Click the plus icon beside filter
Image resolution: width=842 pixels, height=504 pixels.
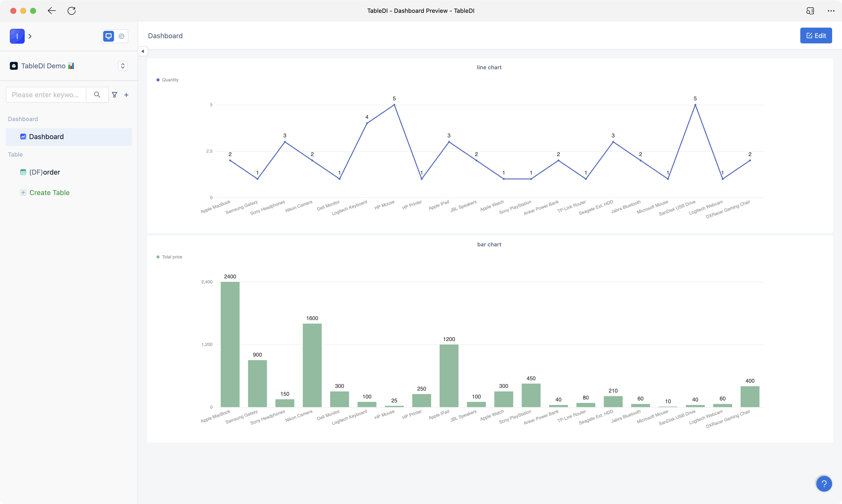click(126, 95)
